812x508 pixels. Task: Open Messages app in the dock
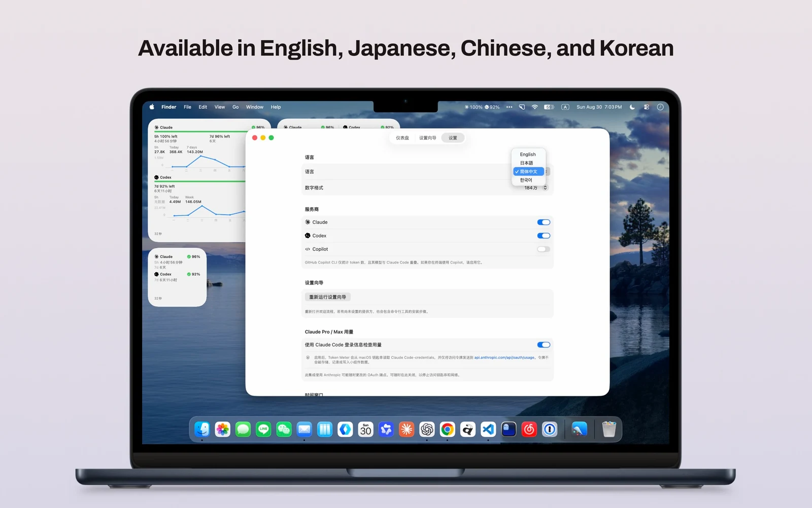pyautogui.click(x=243, y=429)
